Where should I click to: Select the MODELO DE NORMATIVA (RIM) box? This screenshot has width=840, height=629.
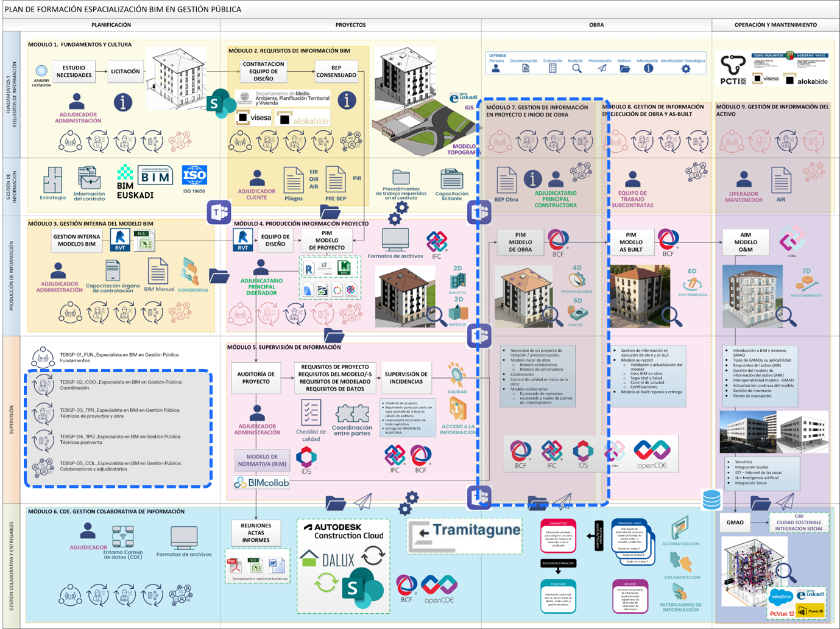pyautogui.click(x=262, y=460)
